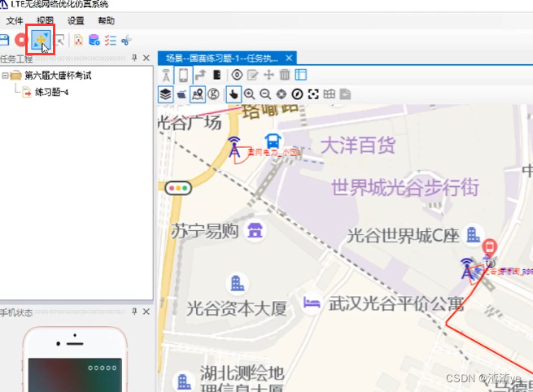Screen dimensions: 533x392
Task: Click the dark folder icon beside layers
Action: 181,94
